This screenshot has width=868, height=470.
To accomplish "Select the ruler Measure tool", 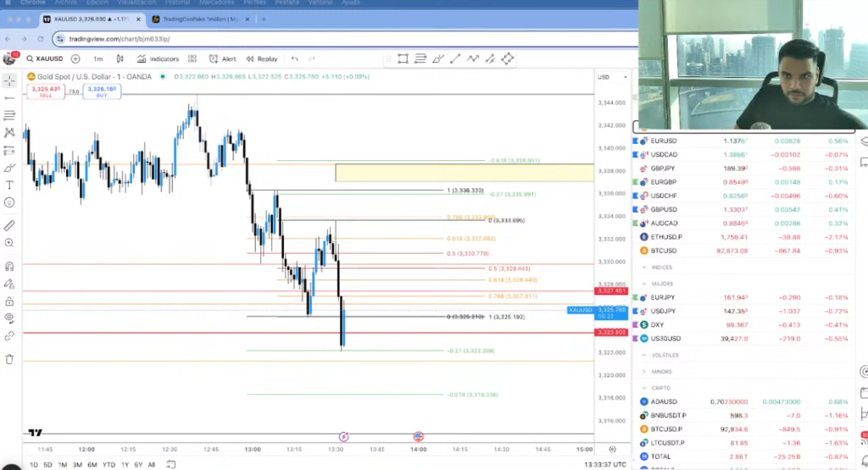I will (9, 225).
